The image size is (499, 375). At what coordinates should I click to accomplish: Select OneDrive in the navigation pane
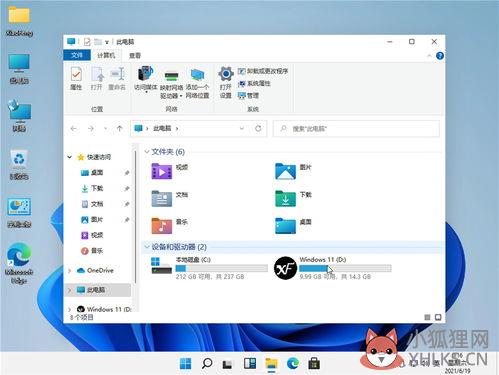pyautogui.click(x=95, y=271)
